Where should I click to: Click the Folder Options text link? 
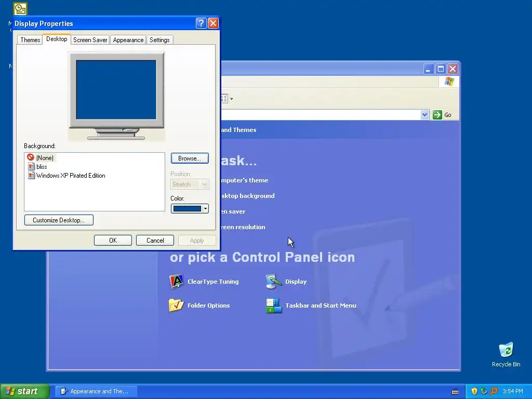coord(209,305)
